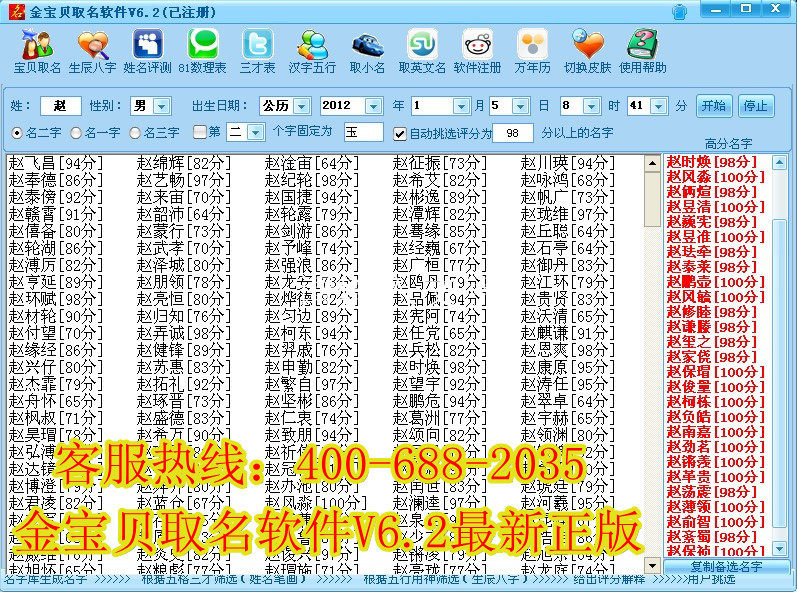Screen dimensions: 797x592
Task: Click 复制备选名字 copy candidates button
Action: [x=726, y=567]
